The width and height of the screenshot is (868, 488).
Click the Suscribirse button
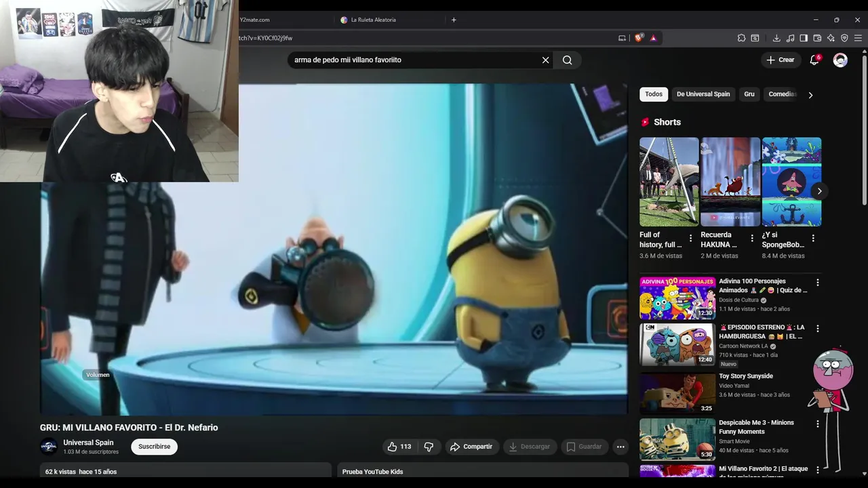tap(154, 447)
